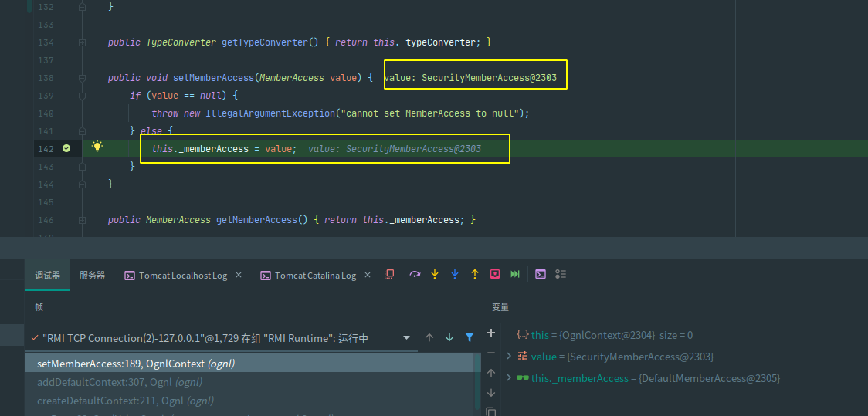Expand the this._memberAccess variable node
This screenshot has height=416, width=868.
(x=508, y=378)
